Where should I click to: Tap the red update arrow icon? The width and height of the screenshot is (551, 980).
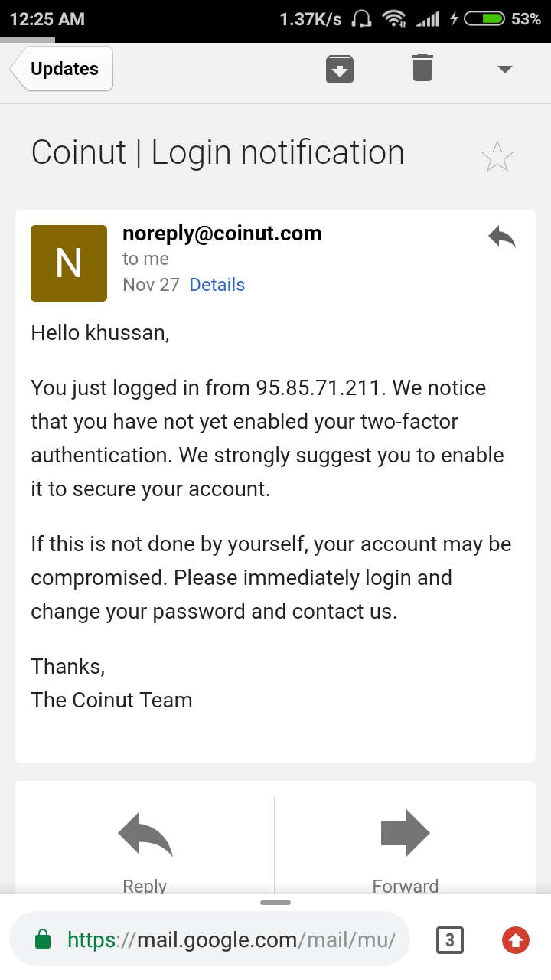point(516,940)
